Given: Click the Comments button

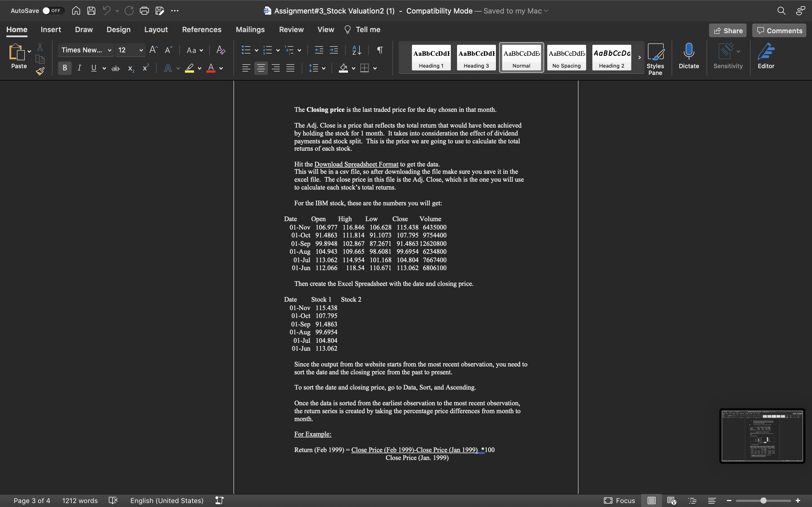Looking at the screenshot, I should (x=779, y=30).
